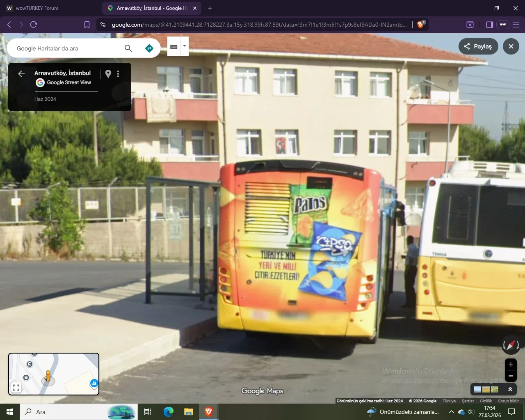Screen dimensions: 525x420
Task: Click the compass to reset view north
Action: click(x=511, y=345)
